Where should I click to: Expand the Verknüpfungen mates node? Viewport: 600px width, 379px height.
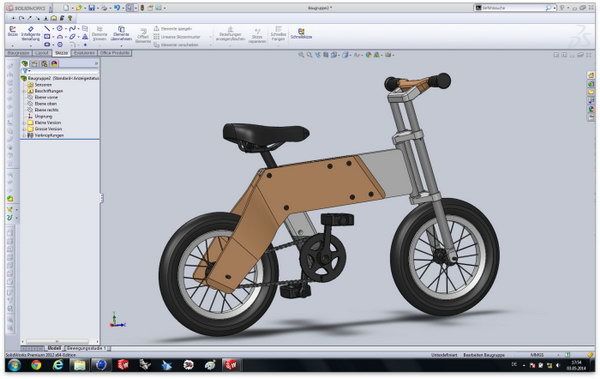point(24,136)
